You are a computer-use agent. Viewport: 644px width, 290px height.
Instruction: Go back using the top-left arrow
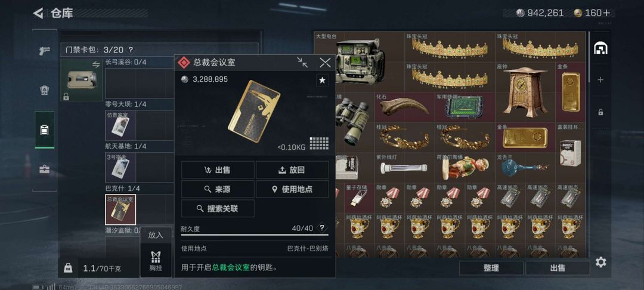pos(38,13)
